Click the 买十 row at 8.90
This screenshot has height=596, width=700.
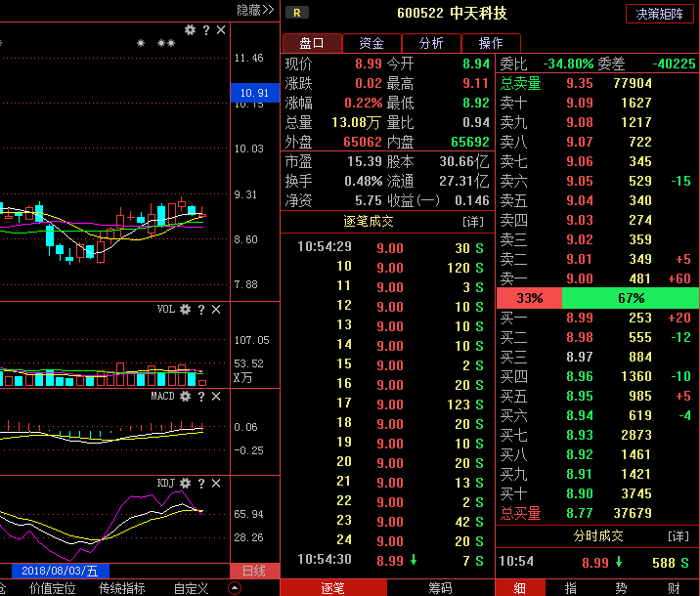[597, 493]
